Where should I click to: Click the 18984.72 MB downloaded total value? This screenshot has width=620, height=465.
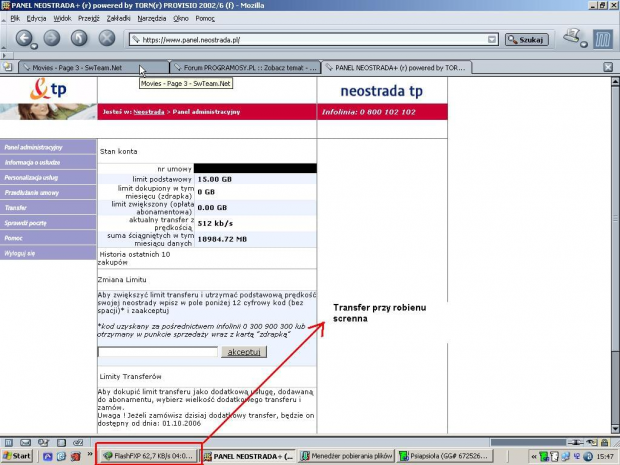point(222,239)
